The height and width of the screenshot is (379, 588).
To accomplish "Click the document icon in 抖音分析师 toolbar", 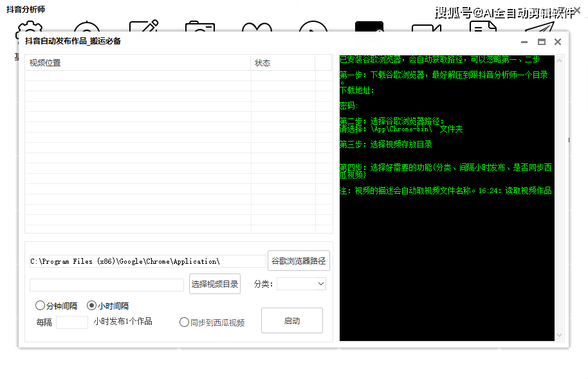I will 483,26.
